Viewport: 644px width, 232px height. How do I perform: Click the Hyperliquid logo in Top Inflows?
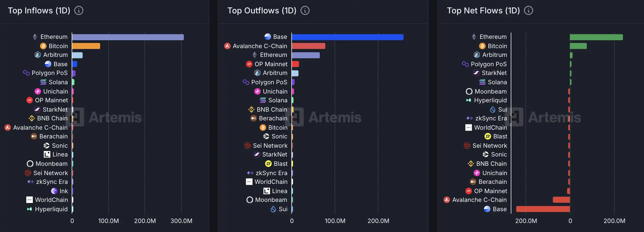pyautogui.click(x=30, y=209)
